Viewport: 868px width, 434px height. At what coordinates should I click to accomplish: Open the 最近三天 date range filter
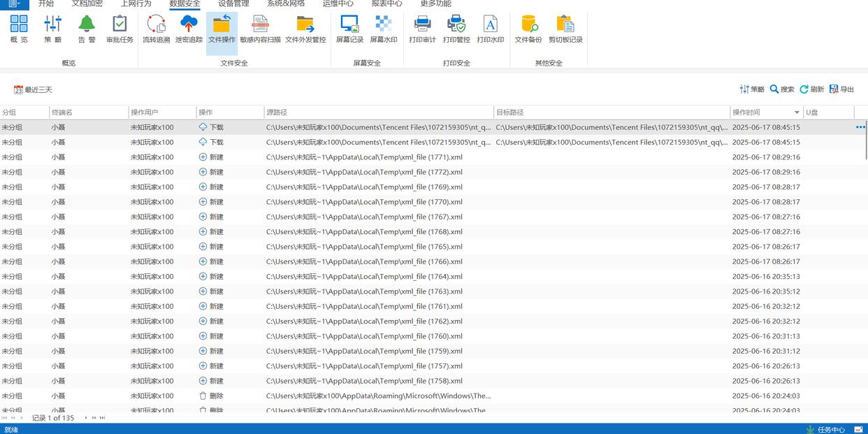(33, 89)
